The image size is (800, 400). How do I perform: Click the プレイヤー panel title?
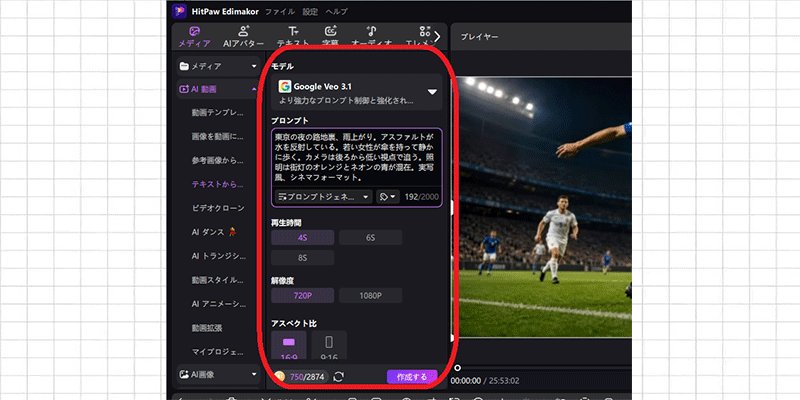click(x=479, y=37)
